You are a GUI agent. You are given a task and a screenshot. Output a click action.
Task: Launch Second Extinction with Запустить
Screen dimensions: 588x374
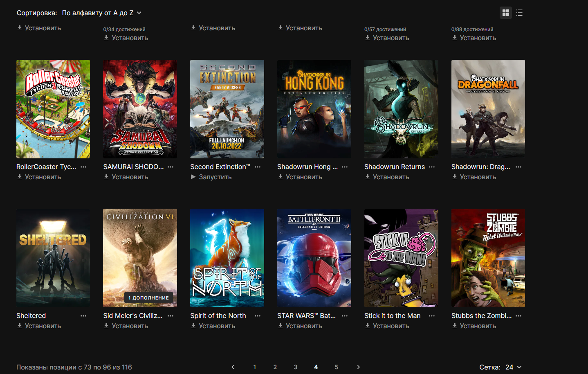[x=211, y=177]
